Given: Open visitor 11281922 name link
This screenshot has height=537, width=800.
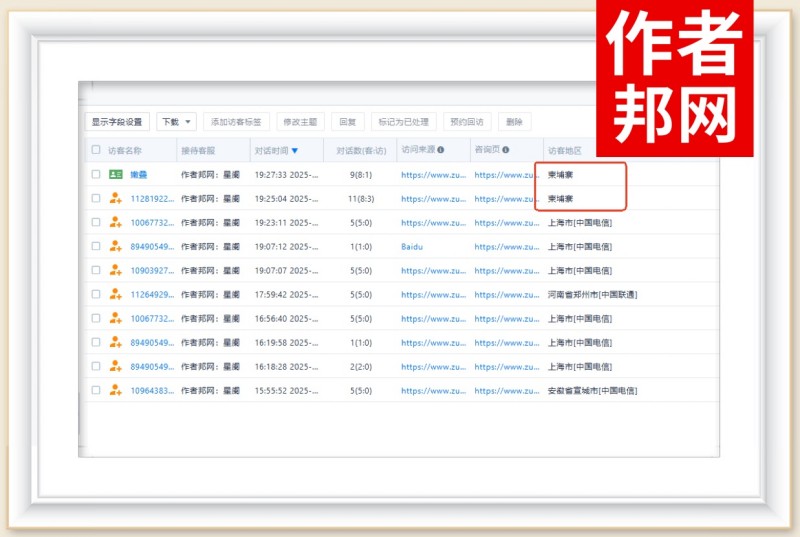Looking at the screenshot, I should [152, 198].
